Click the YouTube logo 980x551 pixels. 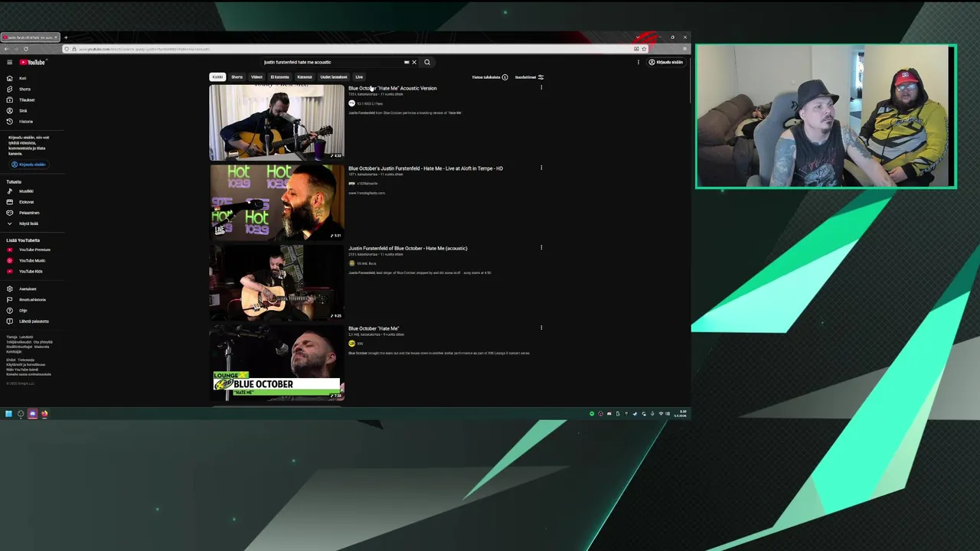point(33,62)
